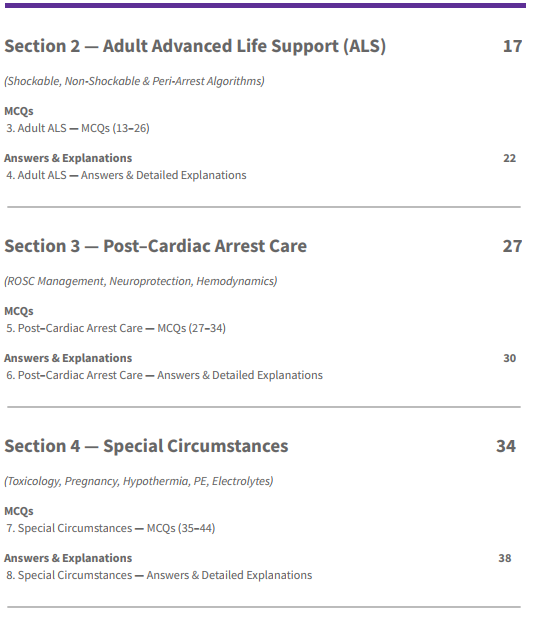This screenshot has width=533, height=620.
Task: Click page number 30 beside Post–Cardiac answers
Action: tap(509, 358)
